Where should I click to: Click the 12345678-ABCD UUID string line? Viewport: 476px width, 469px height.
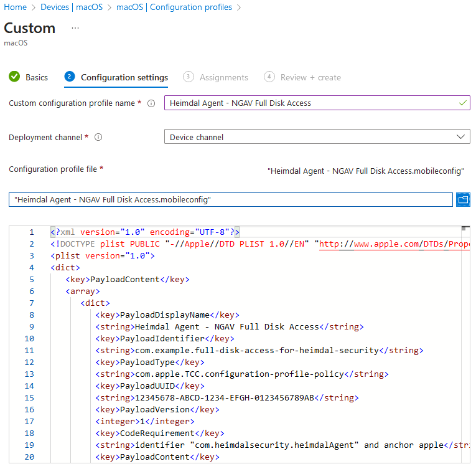tap(227, 398)
